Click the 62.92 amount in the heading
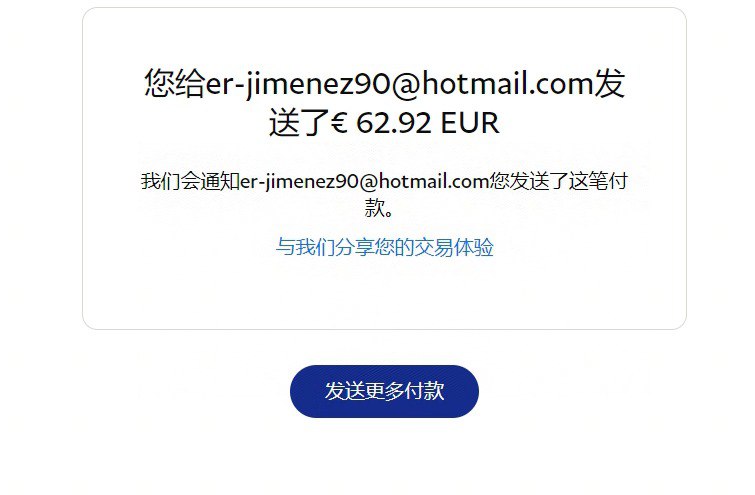Viewport: 755px width, 495px height. click(393, 123)
